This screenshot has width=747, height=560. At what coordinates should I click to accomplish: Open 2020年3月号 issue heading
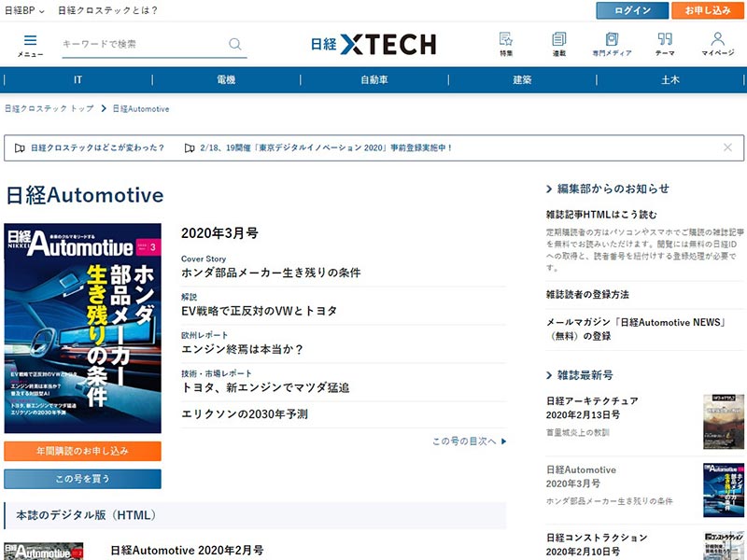(219, 233)
